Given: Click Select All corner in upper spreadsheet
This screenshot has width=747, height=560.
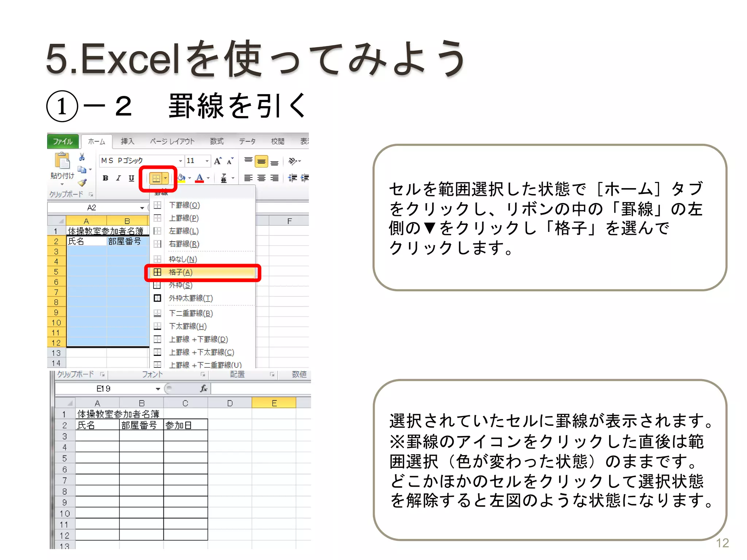Looking at the screenshot, I should (x=57, y=221).
